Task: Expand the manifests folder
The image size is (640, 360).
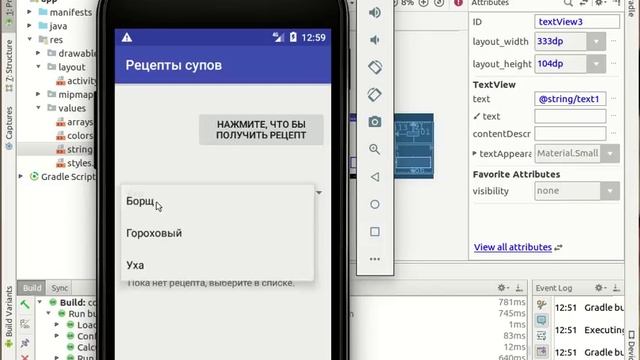Action: click(x=29, y=12)
